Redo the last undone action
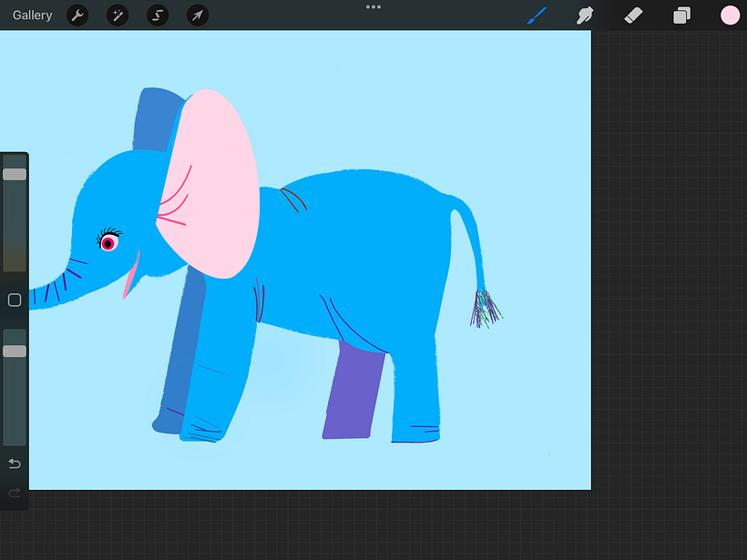This screenshot has height=560, width=747. [15, 492]
